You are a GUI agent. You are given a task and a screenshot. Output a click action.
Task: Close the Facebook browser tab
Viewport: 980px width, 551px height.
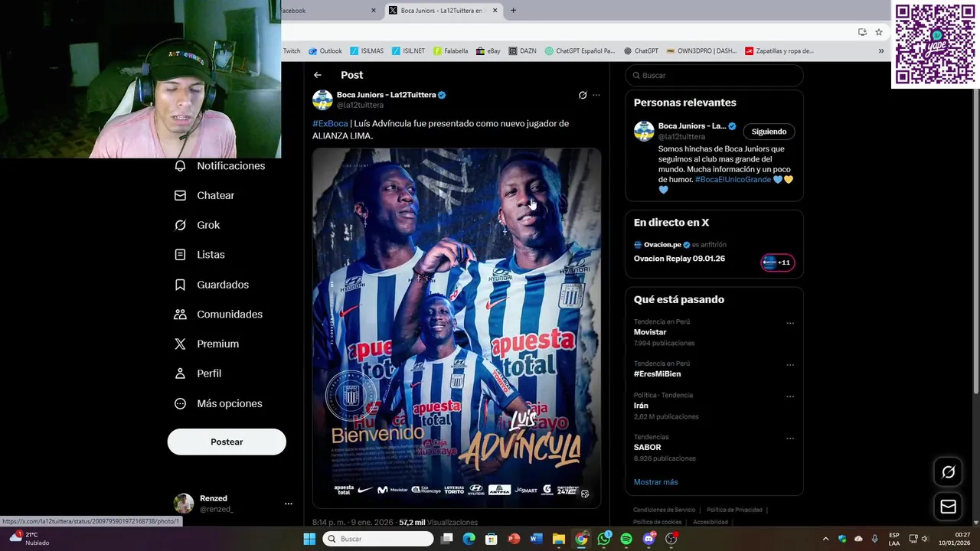pyautogui.click(x=374, y=11)
